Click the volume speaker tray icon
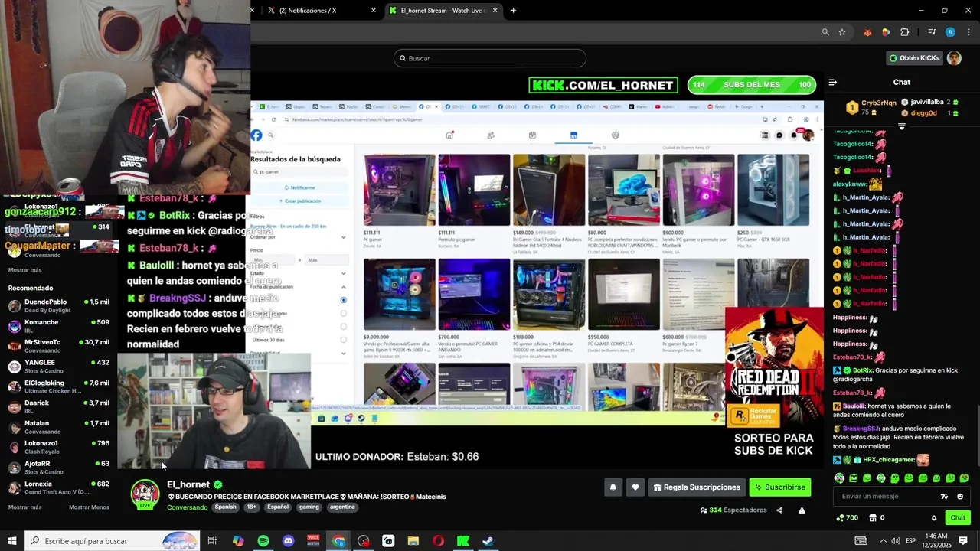The image size is (980, 551). point(895,541)
